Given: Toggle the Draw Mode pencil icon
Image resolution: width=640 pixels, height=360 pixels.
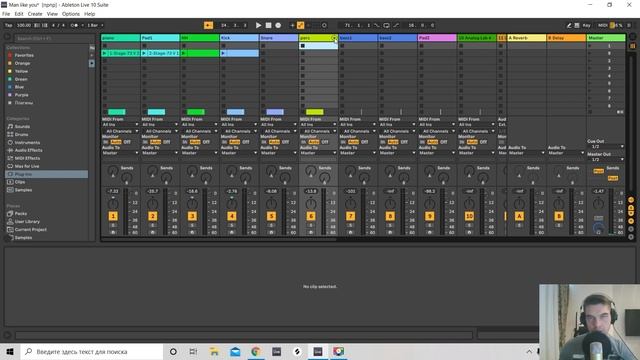Looking at the screenshot, I should pyautogui.click(x=569, y=25).
